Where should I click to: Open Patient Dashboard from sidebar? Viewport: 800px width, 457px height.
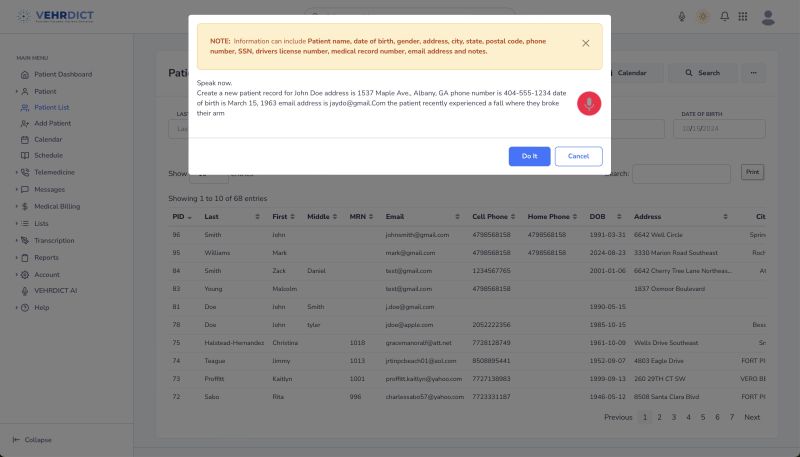click(62, 75)
